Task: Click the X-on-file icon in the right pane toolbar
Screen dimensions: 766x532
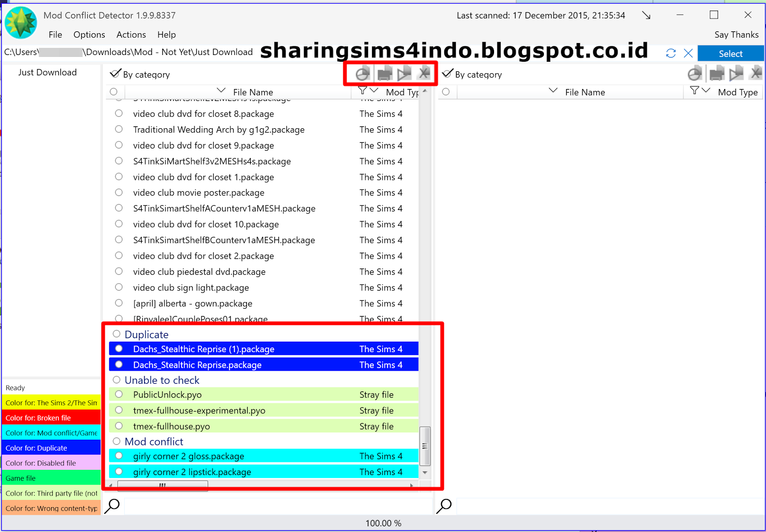Action: (756, 73)
